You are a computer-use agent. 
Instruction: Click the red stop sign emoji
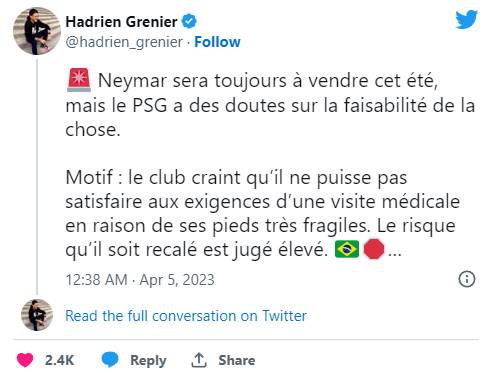pyautogui.click(x=374, y=249)
